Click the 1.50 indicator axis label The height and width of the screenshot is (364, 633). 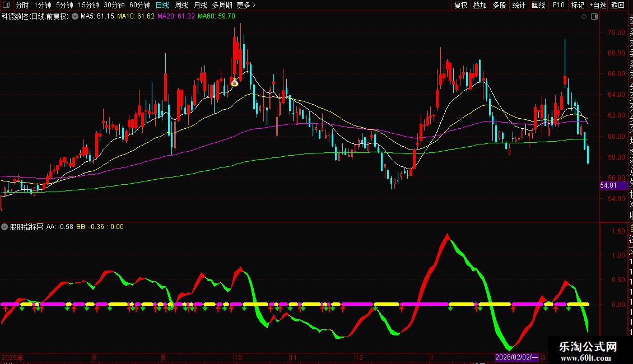(618, 231)
